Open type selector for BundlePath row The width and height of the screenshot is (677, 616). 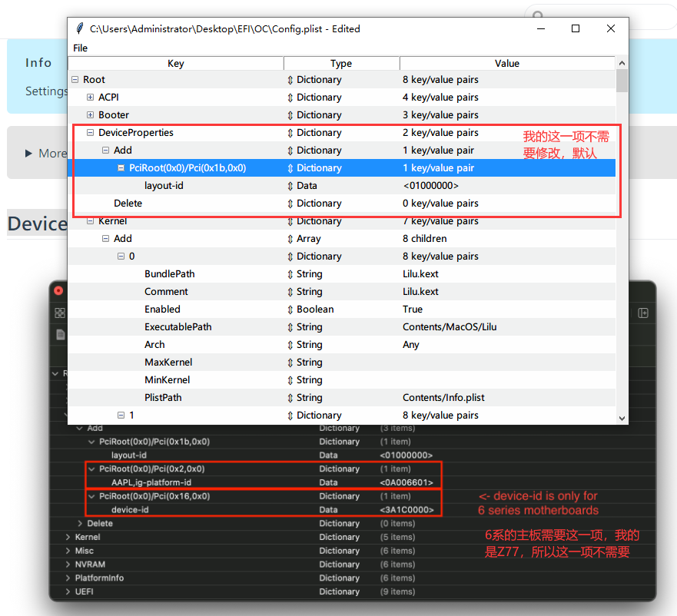(x=290, y=274)
